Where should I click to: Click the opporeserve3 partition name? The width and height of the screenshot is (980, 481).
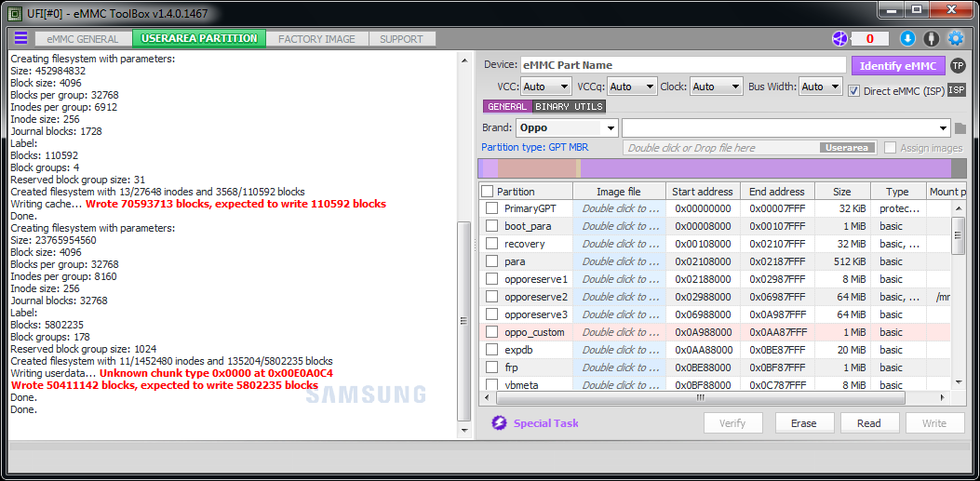click(x=536, y=314)
